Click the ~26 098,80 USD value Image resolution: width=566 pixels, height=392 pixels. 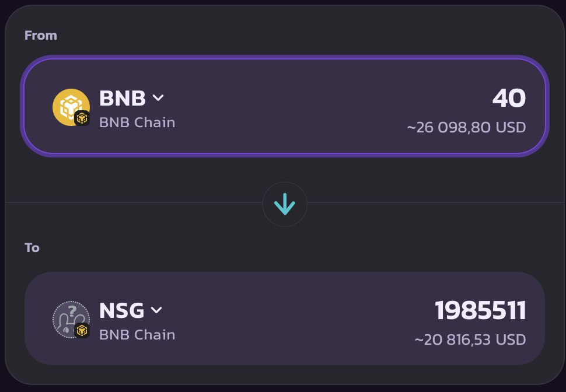[466, 127]
